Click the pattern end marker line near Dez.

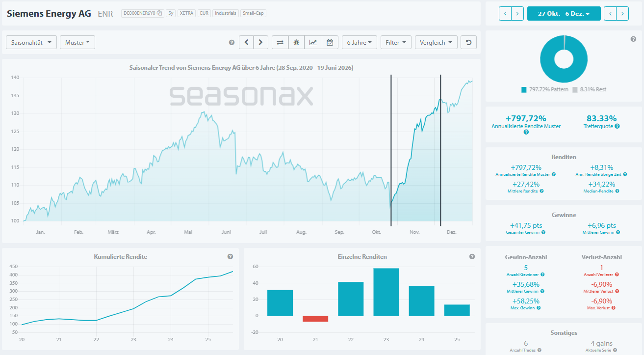click(440, 150)
